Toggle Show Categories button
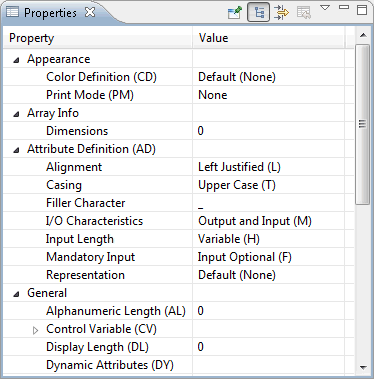The width and height of the screenshot is (374, 379). (x=258, y=13)
